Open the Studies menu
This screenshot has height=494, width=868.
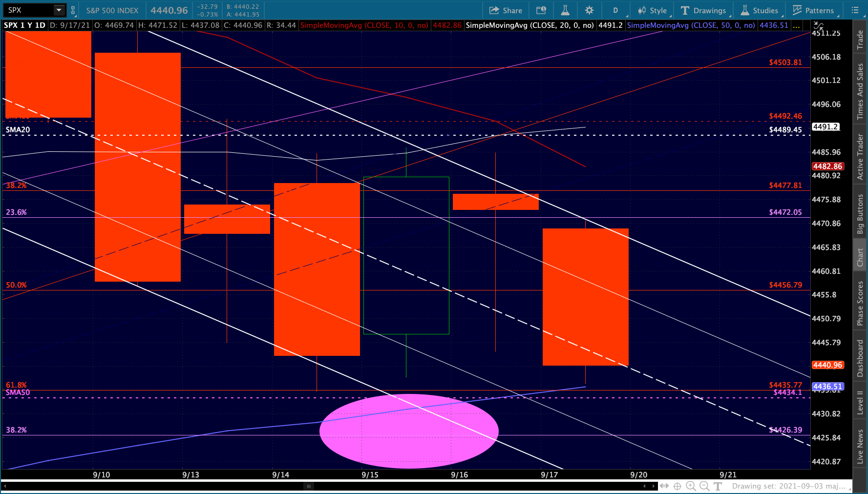(x=760, y=10)
